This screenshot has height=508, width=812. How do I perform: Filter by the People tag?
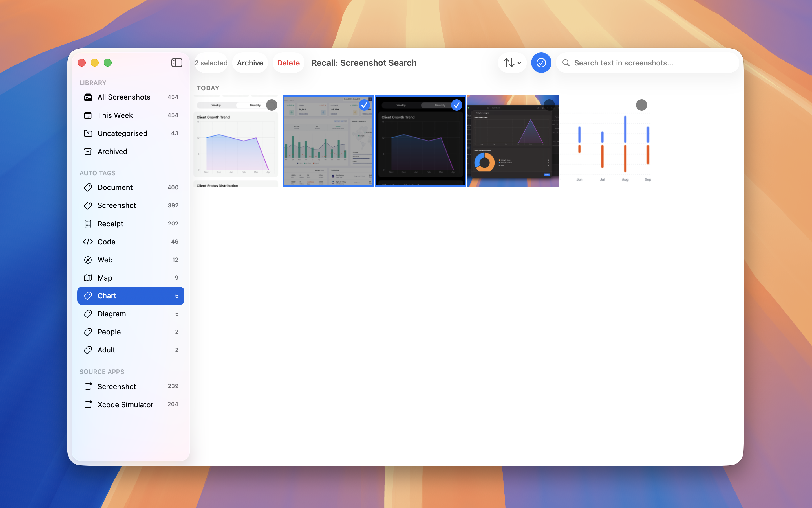pos(131,332)
